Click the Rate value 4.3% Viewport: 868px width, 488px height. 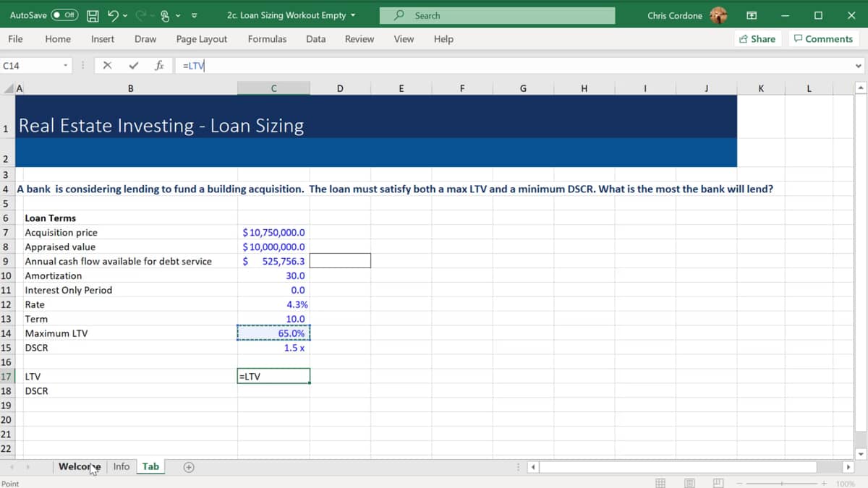point(273,304)
